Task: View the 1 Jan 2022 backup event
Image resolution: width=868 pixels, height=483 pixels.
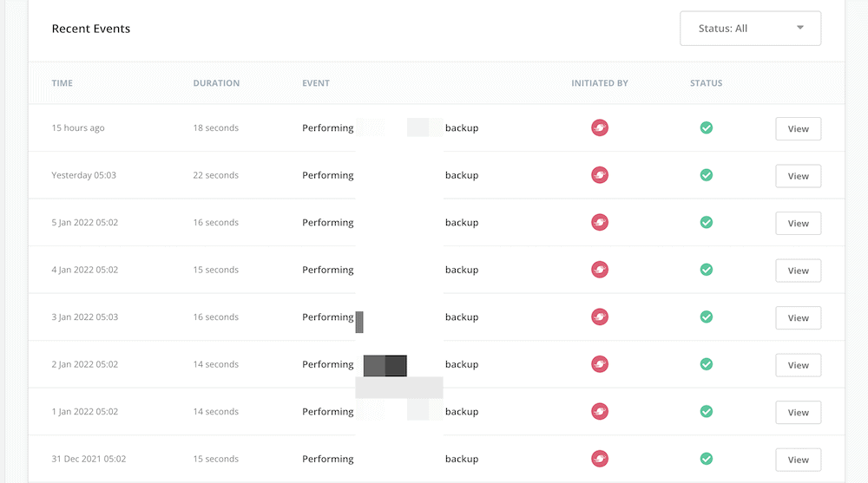Action: [798, 412]
